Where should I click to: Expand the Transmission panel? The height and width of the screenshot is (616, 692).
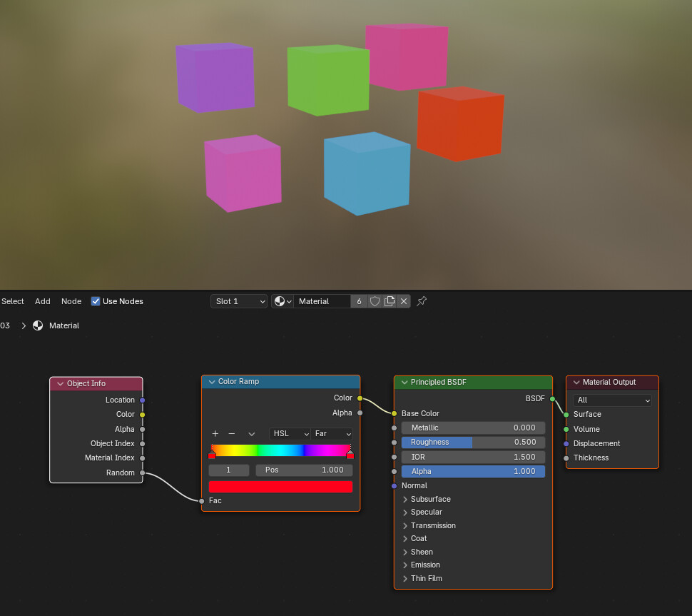coord(405,526)
